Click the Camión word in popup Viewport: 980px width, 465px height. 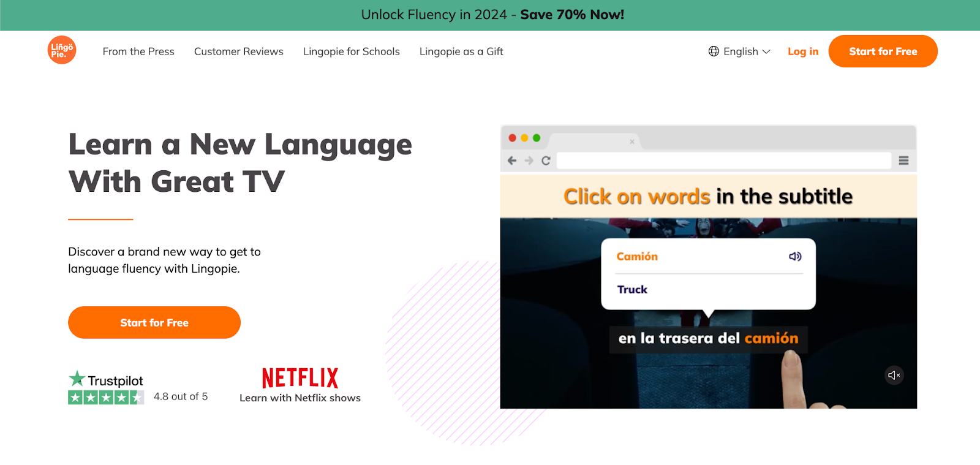(637, 256)
